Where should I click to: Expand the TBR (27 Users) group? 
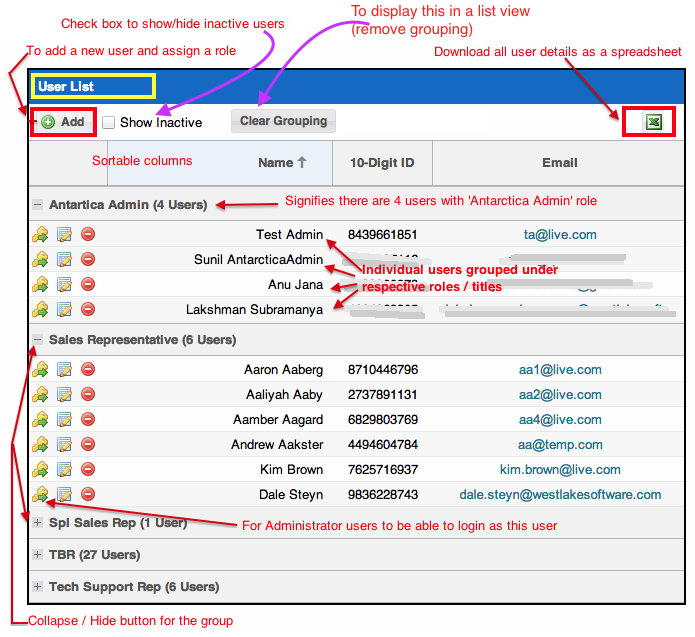[38, 555]
